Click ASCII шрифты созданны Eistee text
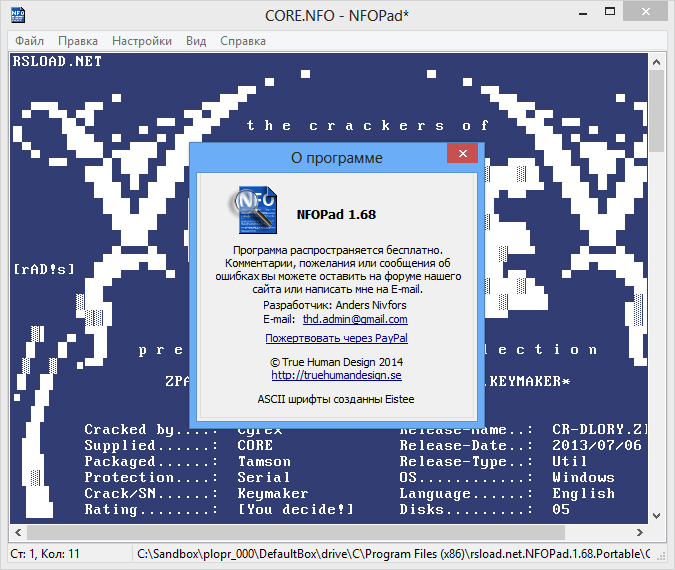Image resolution: width=675 pixels, height=570 pixels. (336, 399)
